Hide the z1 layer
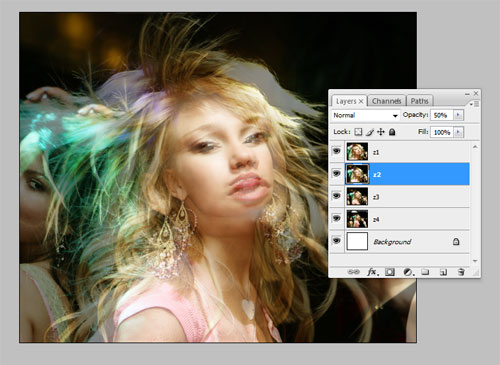The width and height of the screenshot is (500, 365). click(x=337, y=151)
